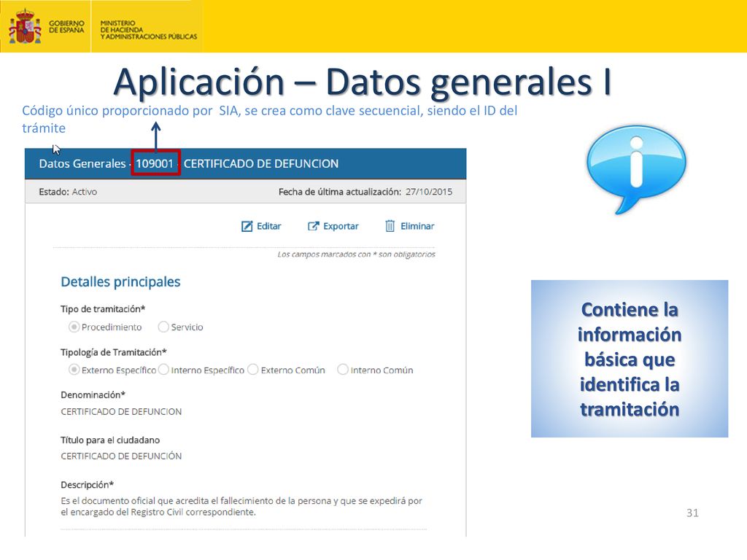Click the Ministerio de Hacienda logo text
Screen dimensions: 747x560
(x=148, y=29)
